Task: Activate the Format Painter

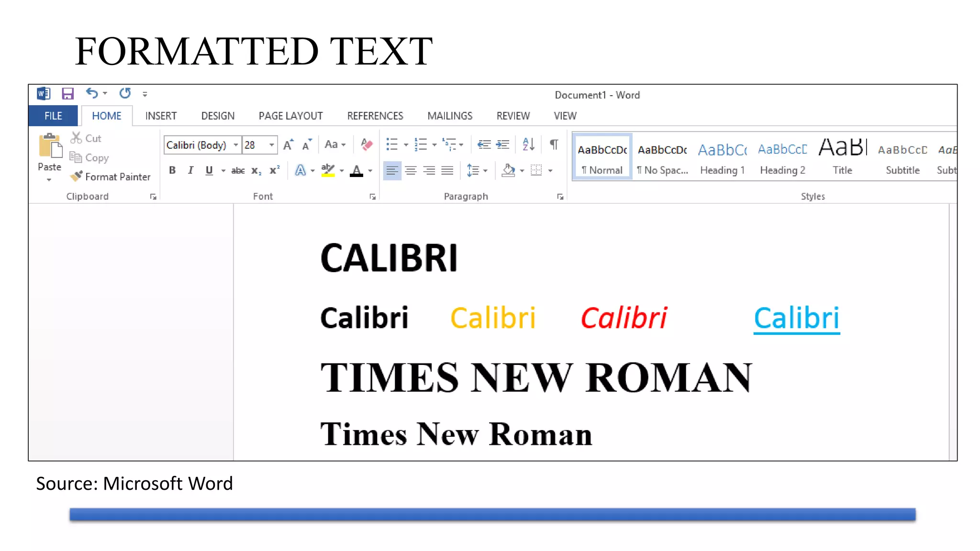Action: 110,176
